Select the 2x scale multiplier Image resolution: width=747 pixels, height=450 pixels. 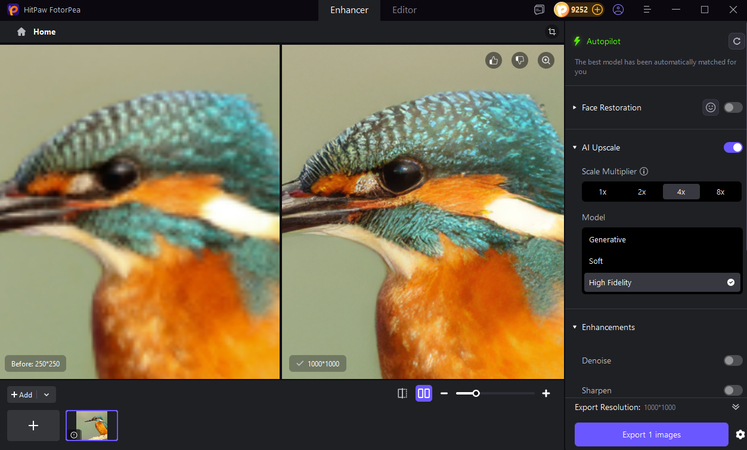[642, 192]
